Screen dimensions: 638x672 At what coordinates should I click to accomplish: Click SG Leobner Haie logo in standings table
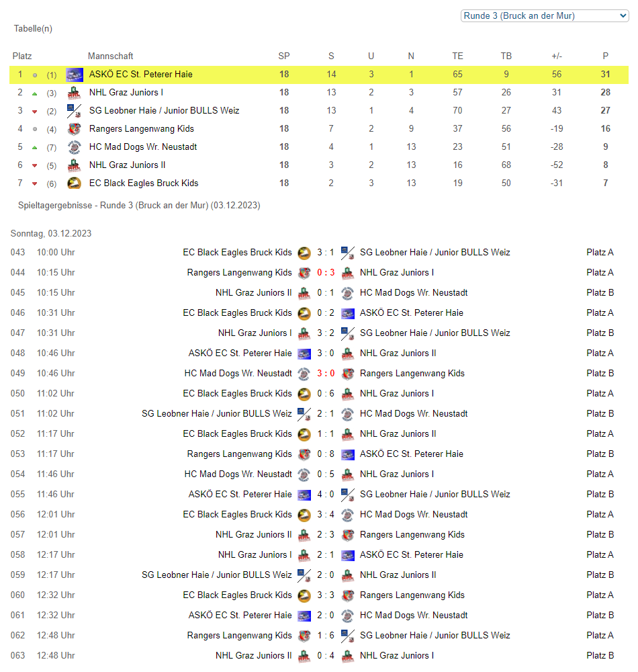pos(75,111)
